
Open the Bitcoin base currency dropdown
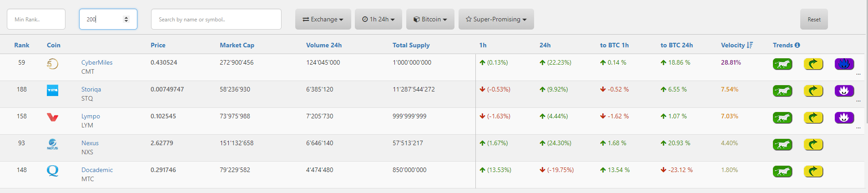pyautogui.click(x=430, y=20)
